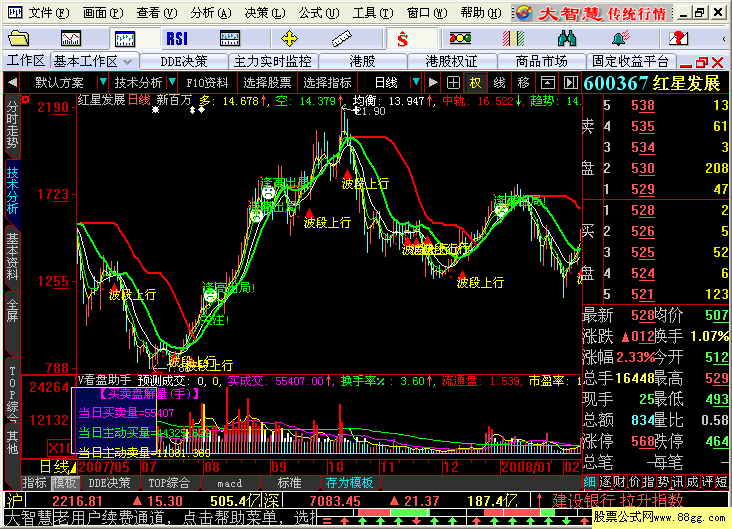The height and width of the screenshot is (529, 732).
Task: Click the 选择指标 button
Action: [x=327, y=83]
